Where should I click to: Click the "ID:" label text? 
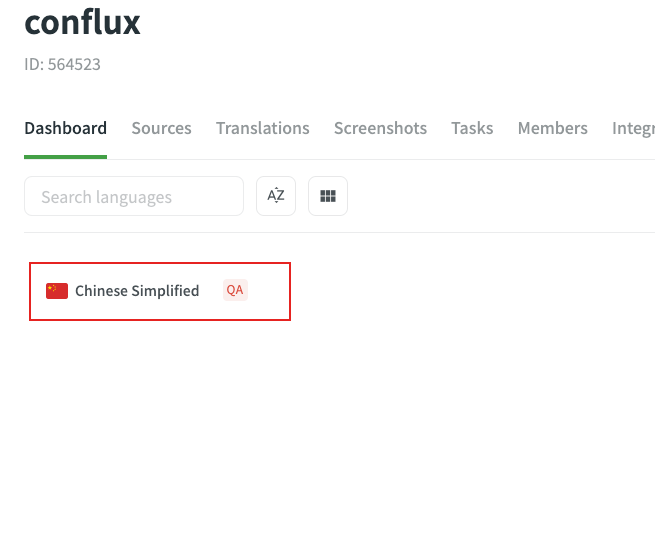coord(34,65)
